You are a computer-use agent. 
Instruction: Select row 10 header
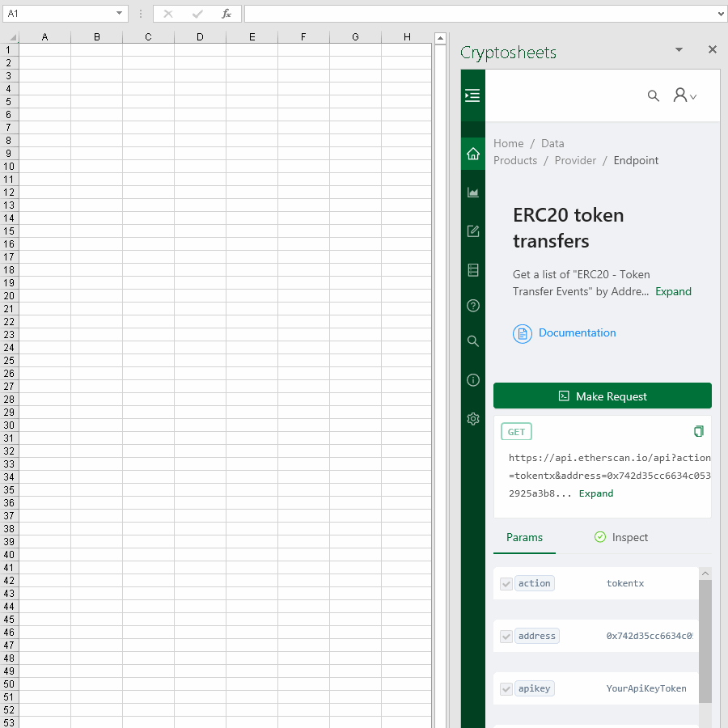pos(9,166)
